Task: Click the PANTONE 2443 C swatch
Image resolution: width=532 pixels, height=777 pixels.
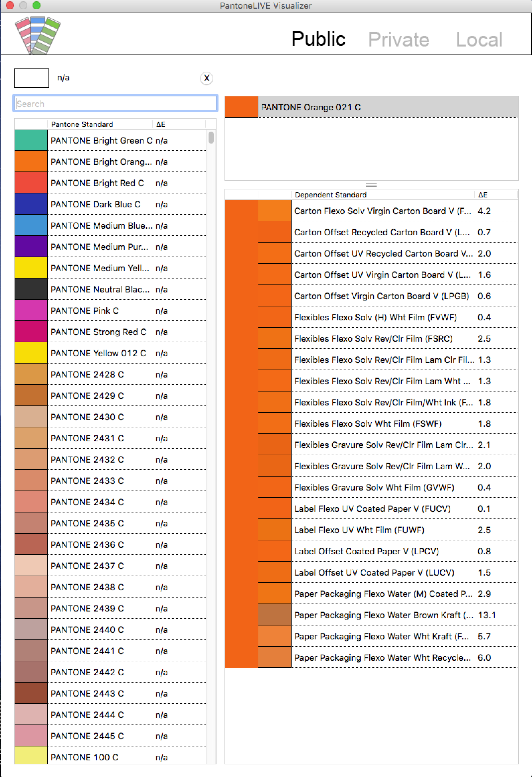Action: (31, 693)
